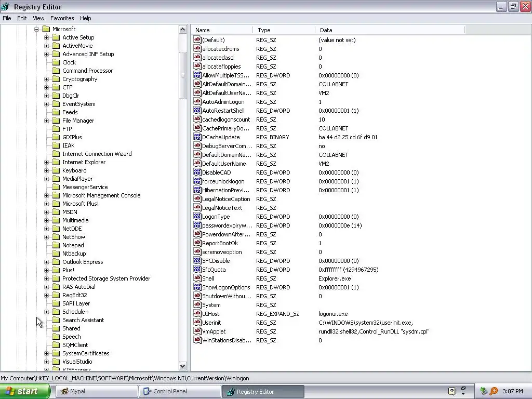Screen dimensions: 532x399
Task: Select the Search Assistant key
Action: coord(83,320)
